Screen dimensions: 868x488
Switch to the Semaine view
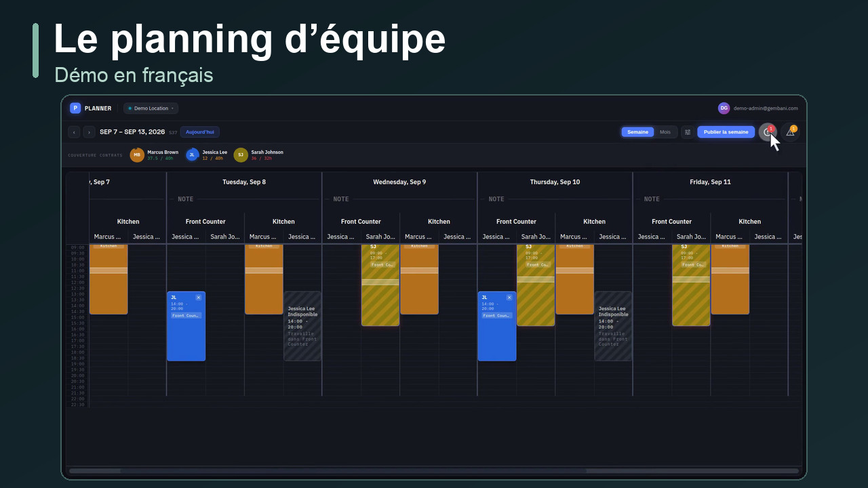637,132
